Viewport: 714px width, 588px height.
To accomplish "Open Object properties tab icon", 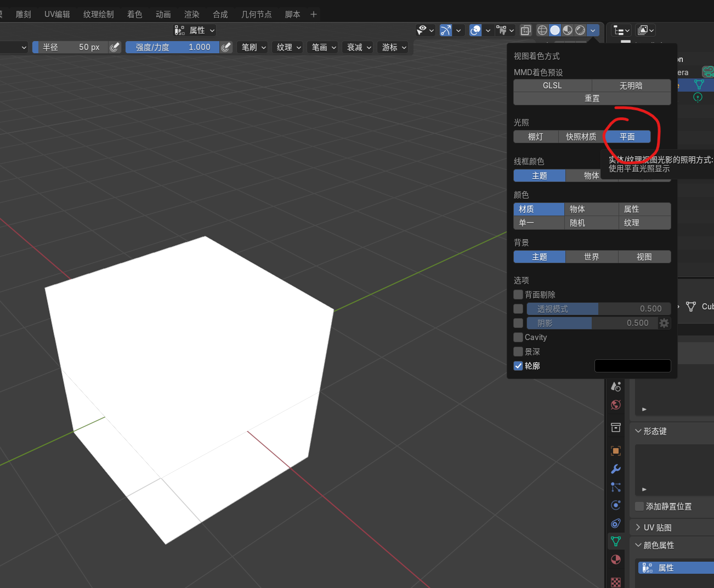I will click(616, 451).
